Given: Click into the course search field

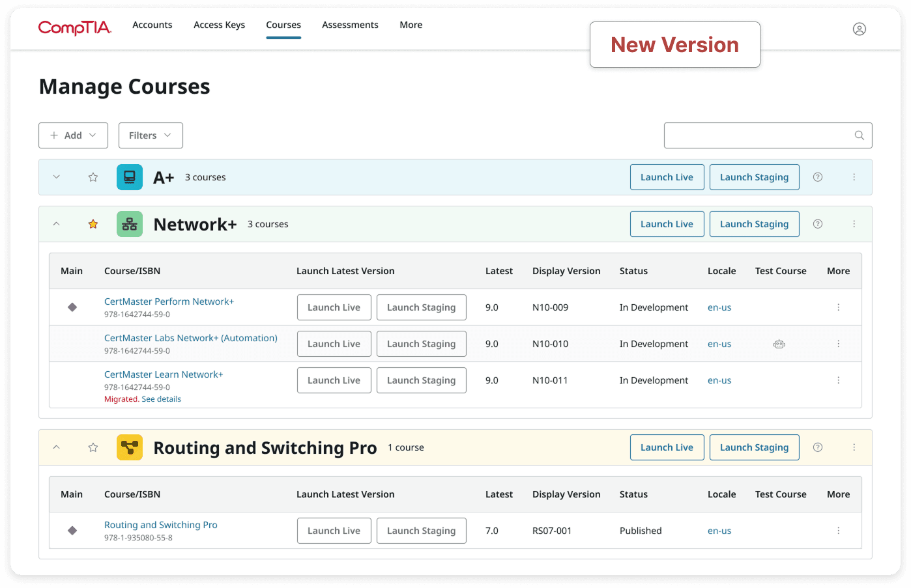Looking at the screenshot, I should point(768,135).
